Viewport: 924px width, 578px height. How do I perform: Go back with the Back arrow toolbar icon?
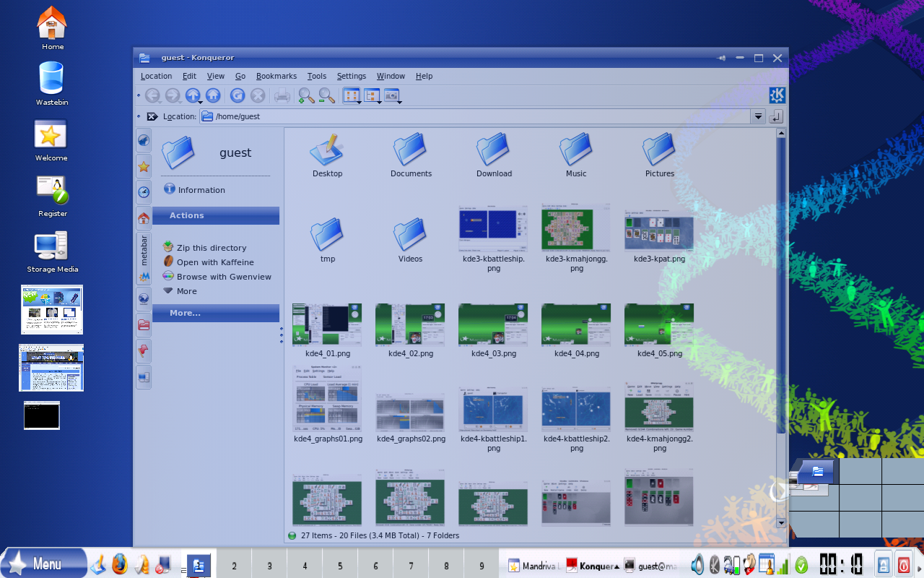point(152,95)
